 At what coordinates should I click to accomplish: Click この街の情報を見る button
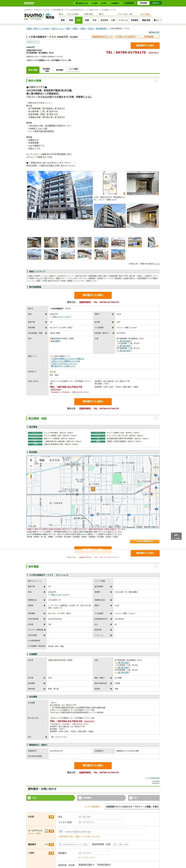(x=145, y=541)
